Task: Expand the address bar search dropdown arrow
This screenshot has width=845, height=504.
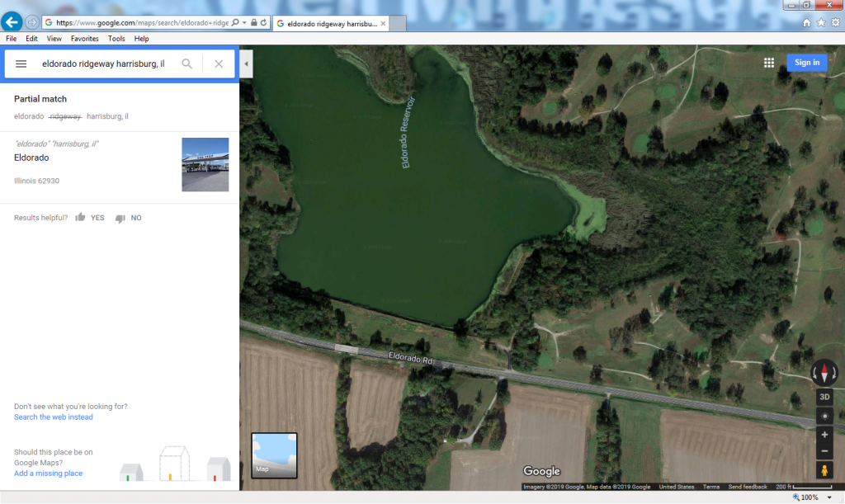Action: (x=244, y=22)
